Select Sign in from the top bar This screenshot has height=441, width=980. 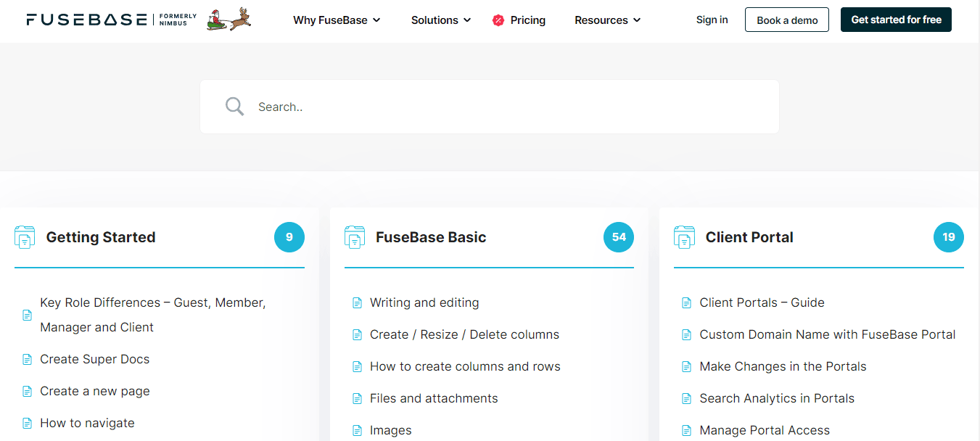(x=711, y=20)
